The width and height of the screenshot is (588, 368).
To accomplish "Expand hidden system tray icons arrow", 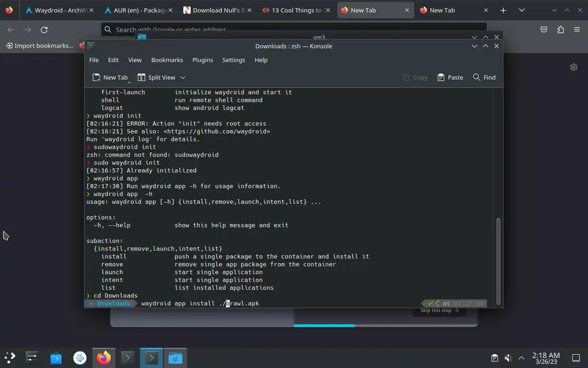I will pyautogui.click(x=521, y=358).
